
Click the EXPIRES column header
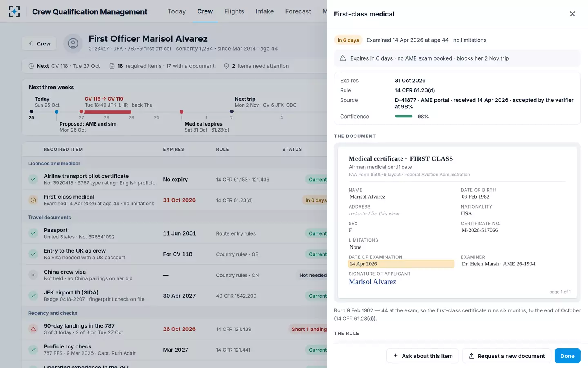coord(174,149)
